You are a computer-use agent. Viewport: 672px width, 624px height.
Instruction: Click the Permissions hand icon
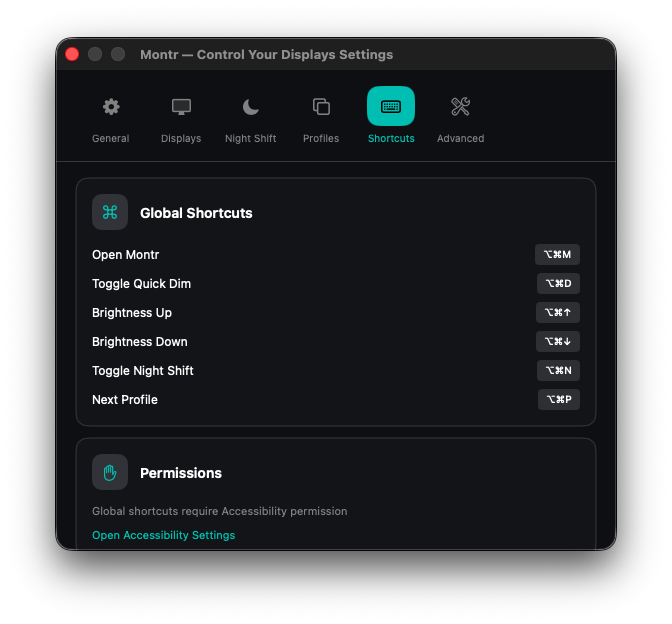[x=110, y=472]
